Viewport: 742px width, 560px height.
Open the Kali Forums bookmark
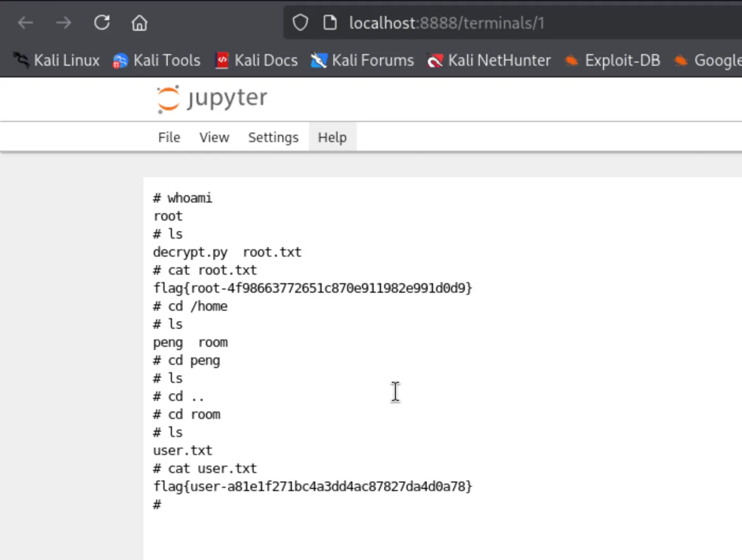pyautogui.click(x=363, y=60)
